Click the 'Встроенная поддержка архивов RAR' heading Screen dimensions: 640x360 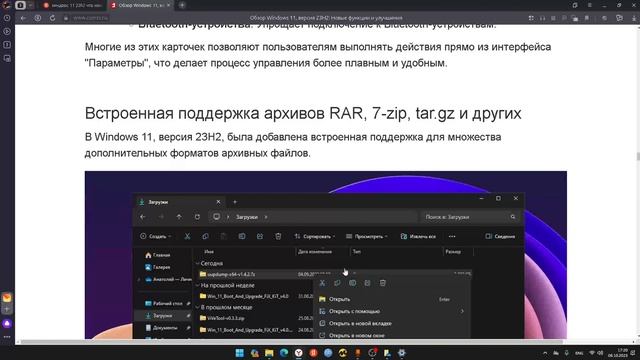pyautogui.click(x=303, y=113)
